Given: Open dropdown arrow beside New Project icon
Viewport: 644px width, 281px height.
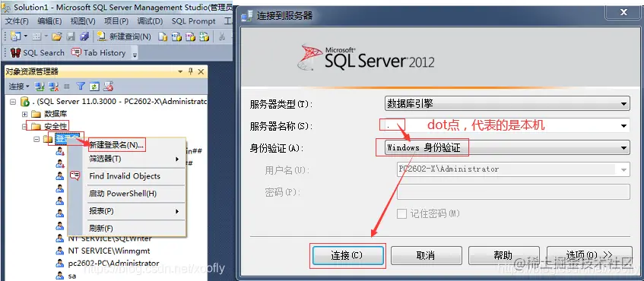Looking at the screenshot, I should tap(25, 36).
